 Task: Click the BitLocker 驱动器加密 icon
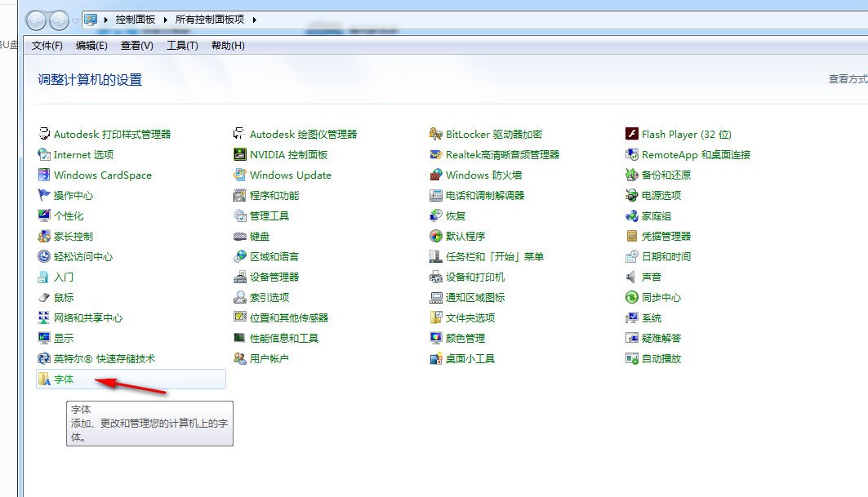pos(436,135)
